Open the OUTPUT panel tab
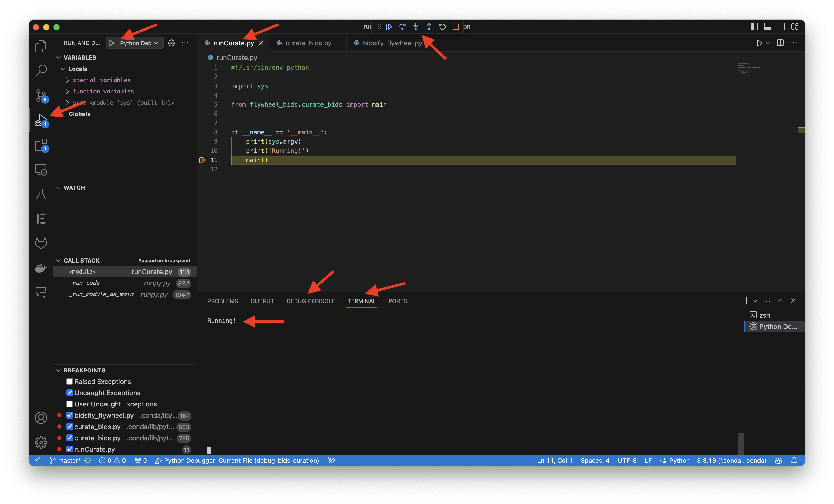This screenshot has width=834, height=504. click(262, 301)
